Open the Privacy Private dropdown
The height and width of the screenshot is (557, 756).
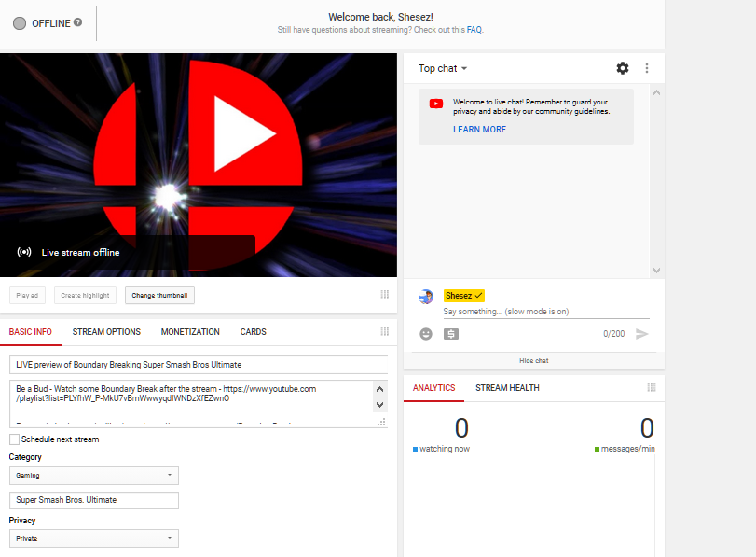[x=94, y=538]
